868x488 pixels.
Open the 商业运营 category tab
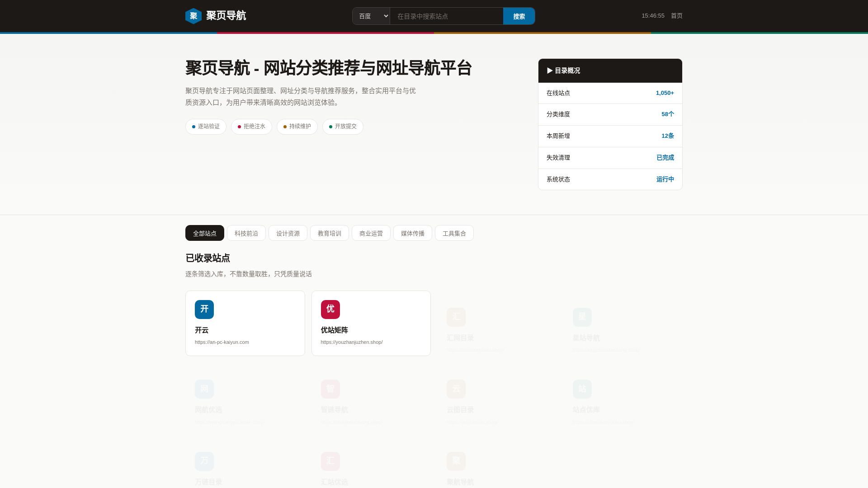[x=371, y=233]
